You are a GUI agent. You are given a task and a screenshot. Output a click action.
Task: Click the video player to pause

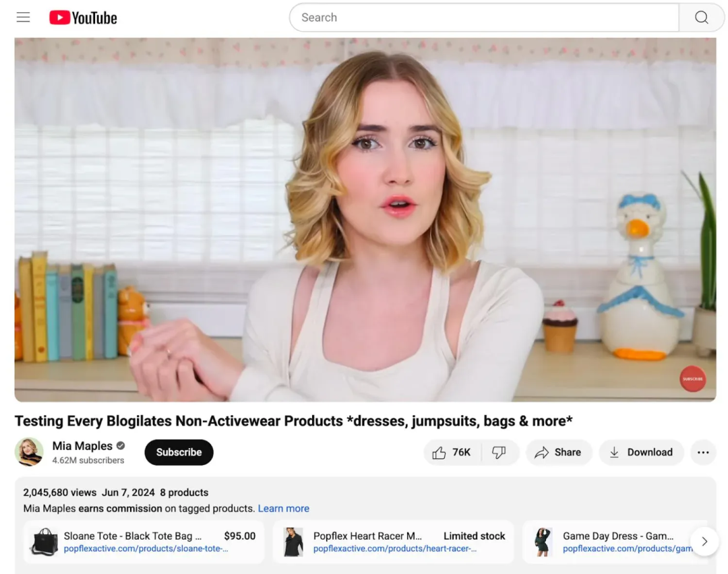[365, 220]
